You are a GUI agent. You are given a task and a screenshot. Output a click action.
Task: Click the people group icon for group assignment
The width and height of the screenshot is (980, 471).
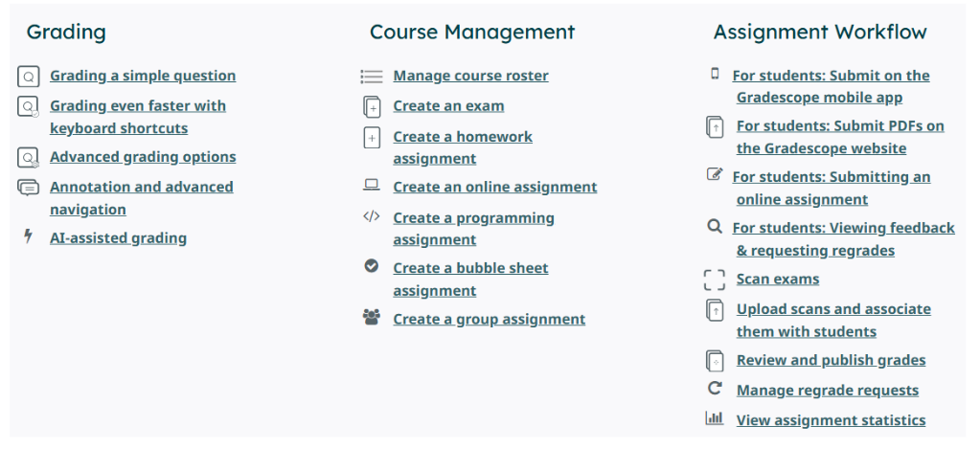pyautogui.click(x=372, y=317)
